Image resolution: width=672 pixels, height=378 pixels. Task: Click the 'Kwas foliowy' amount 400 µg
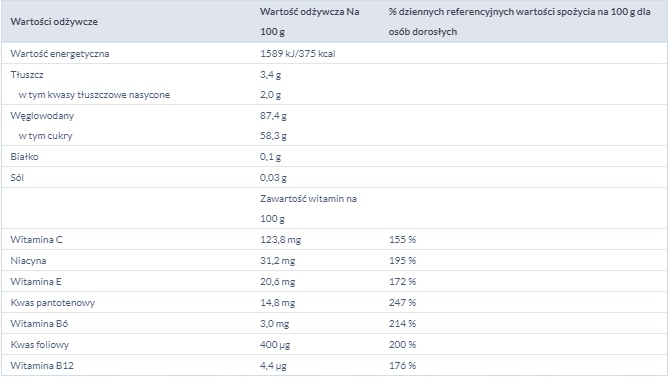coord(275,345)
